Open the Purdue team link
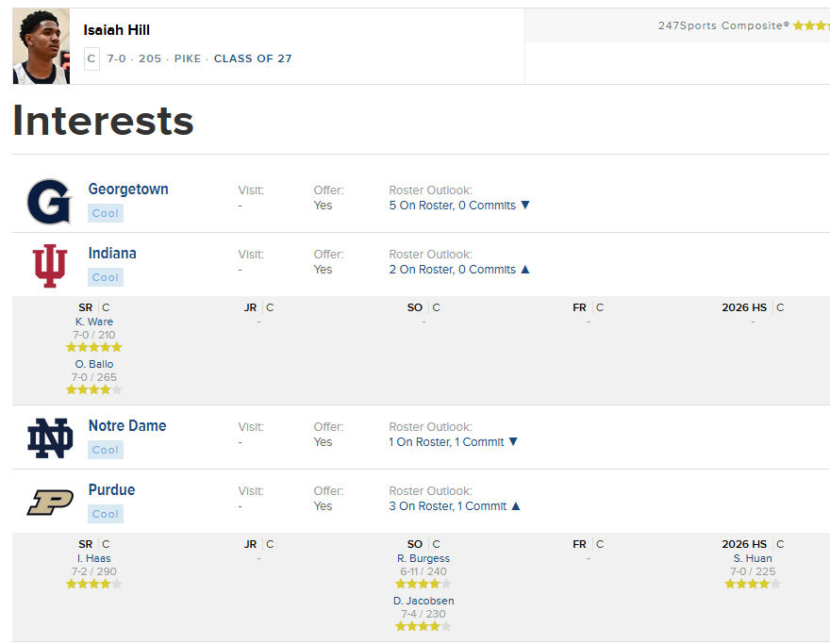Screen dimensions: 830x644 [111, 490]
